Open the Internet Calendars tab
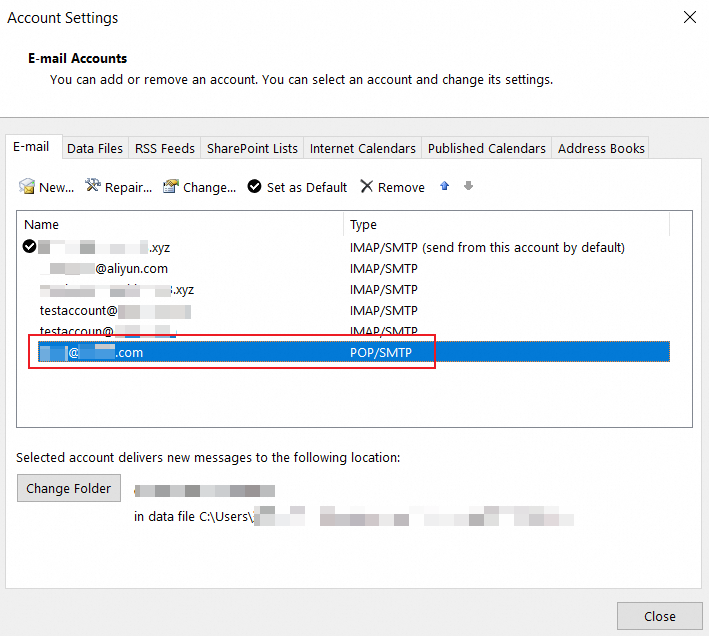 (x=363, y=148)
